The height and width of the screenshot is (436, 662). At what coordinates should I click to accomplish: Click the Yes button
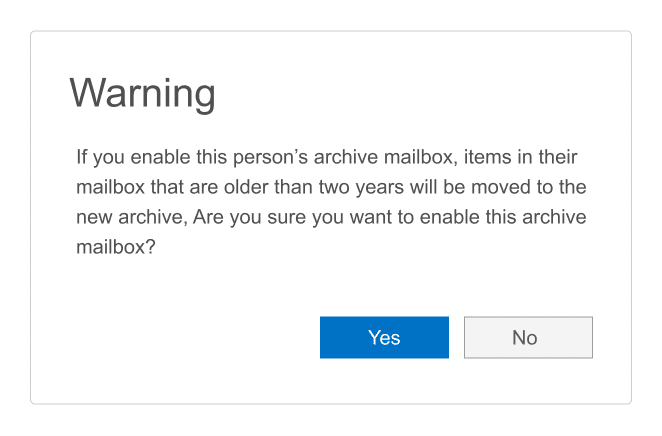tap(384, 337)
